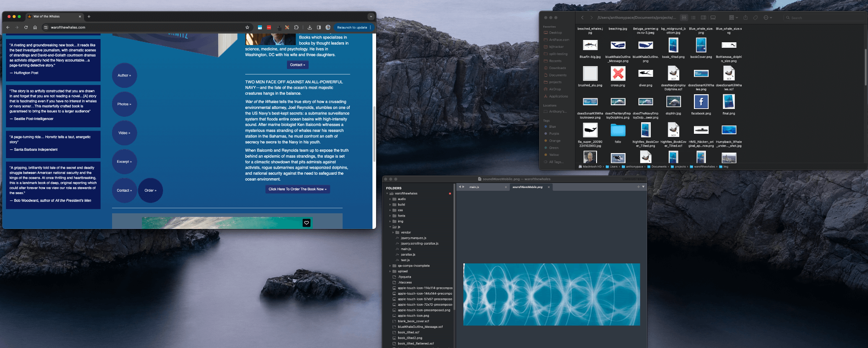Open Chrome home page icon
The image size is (868, 348).
[x=35, y=27]
